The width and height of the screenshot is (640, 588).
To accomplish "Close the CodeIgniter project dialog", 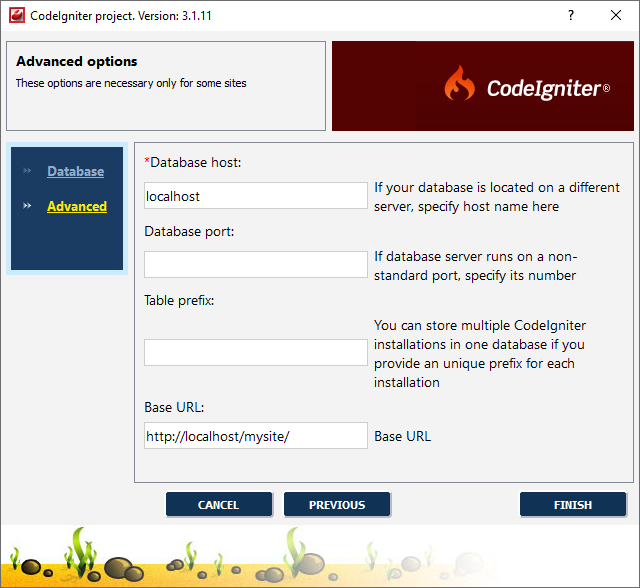I will click(x=616, y=16).
